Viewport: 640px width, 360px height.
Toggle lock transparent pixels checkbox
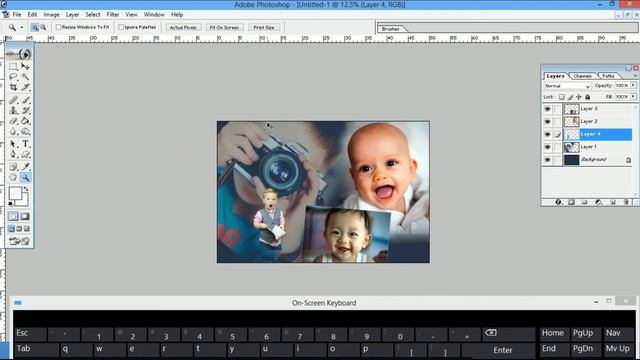(562, 97)
